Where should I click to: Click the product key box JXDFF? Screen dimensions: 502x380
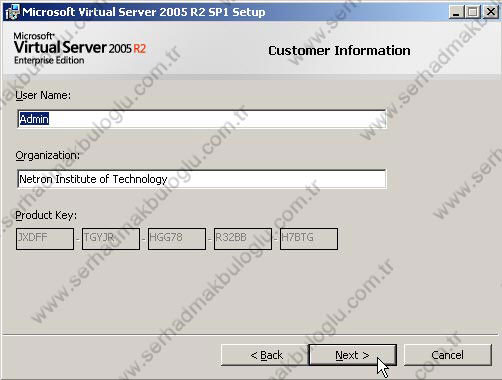pos(45,239)
